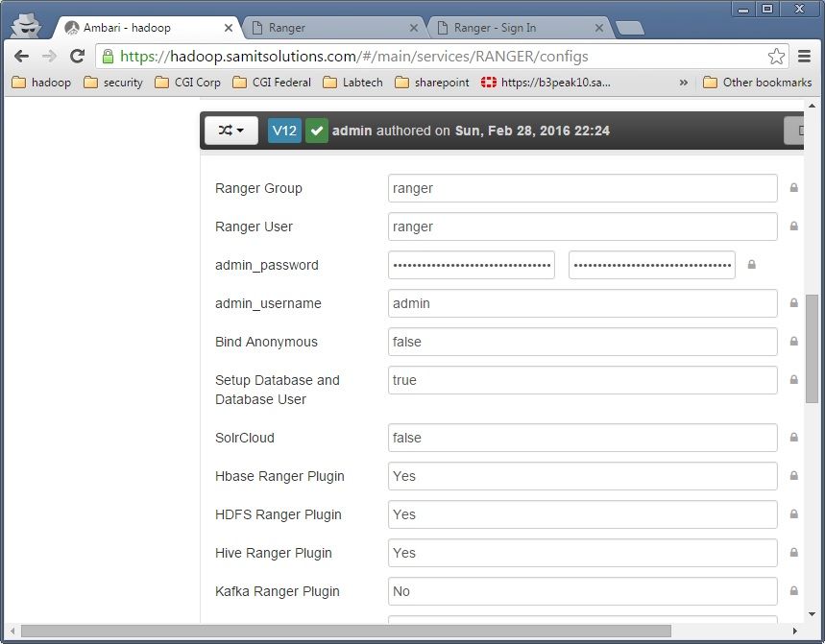This screenshot has width=825, height=644.
Task: Click horizontal scrollbar left arrow
Action: (x=12, y=631)
